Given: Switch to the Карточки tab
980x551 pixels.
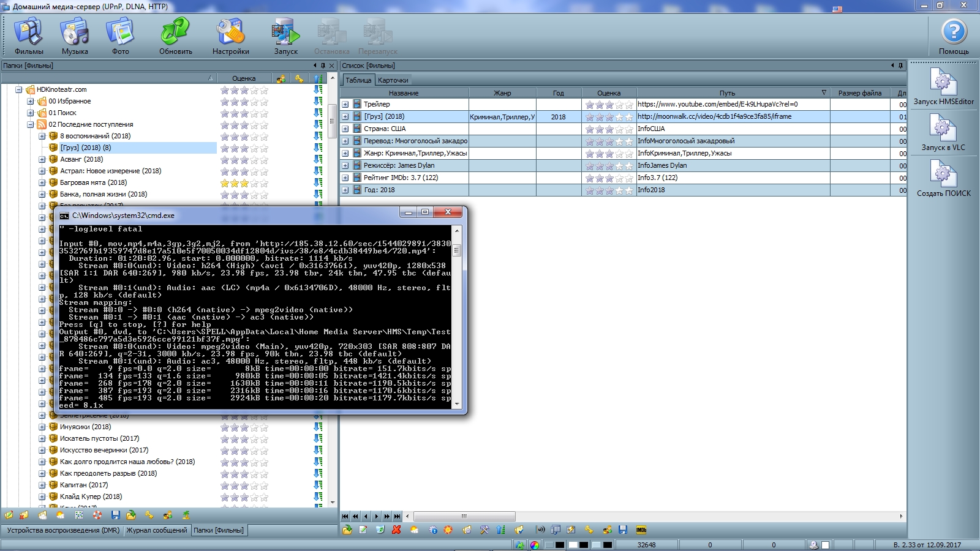Looking at the screenshot, I should coord(393,80).
